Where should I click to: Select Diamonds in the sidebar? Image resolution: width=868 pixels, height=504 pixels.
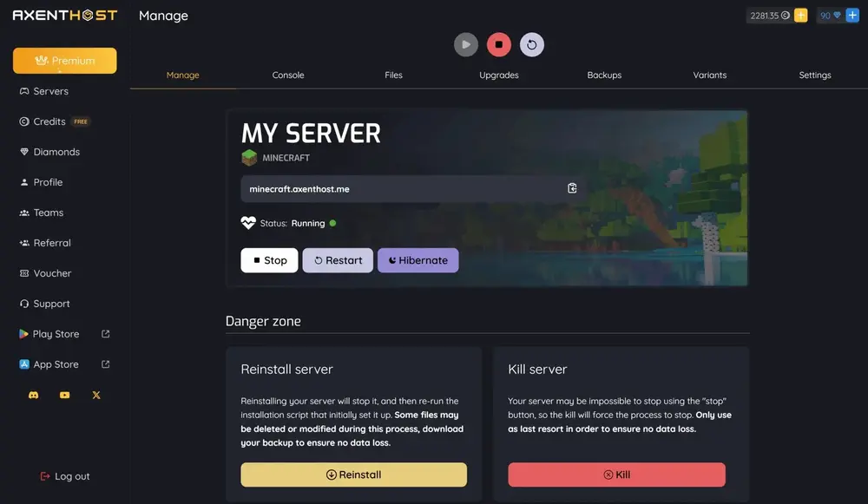point(54,151)
